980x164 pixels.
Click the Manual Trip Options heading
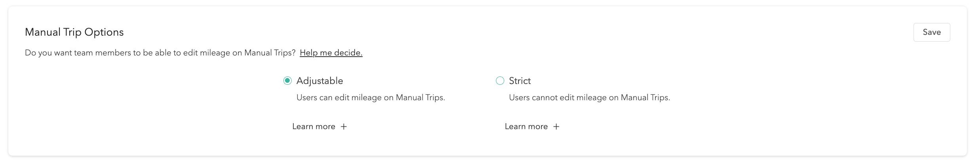(x=74, y=32)
